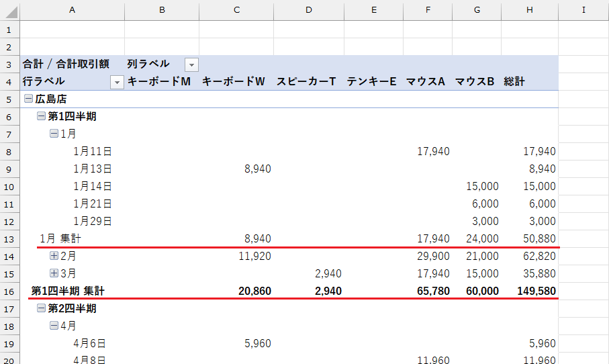Click the select-all corner triangle
The width and height of the screenshot is (609, 364).
[11, 12]
